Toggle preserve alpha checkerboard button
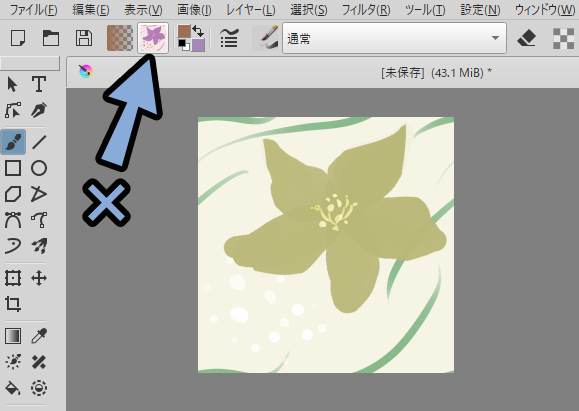This screenshot has width=579, height=411. [563, 38]
